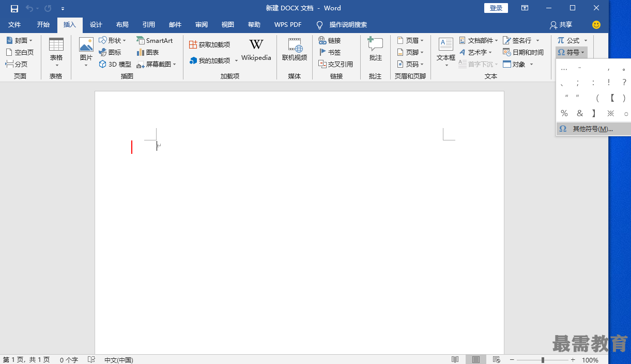Undo the last action
The image size is (631, 364).
click(x=29, y=8)
